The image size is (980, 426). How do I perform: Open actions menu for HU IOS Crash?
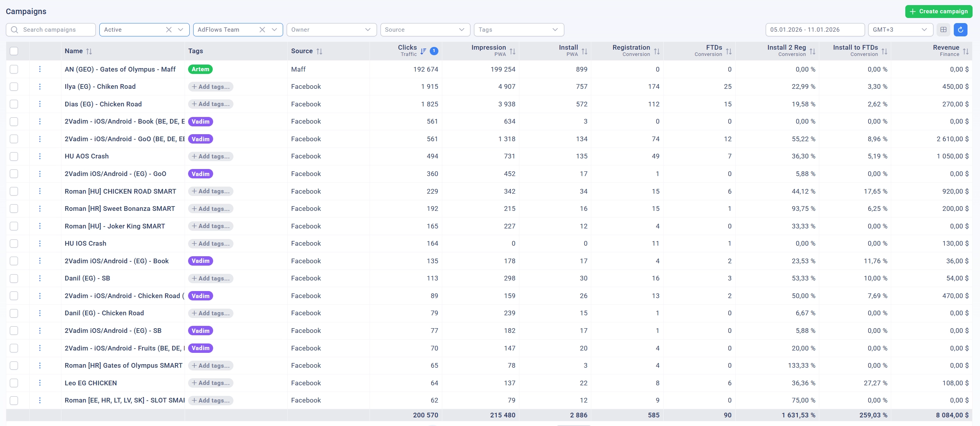coord(40,243)
